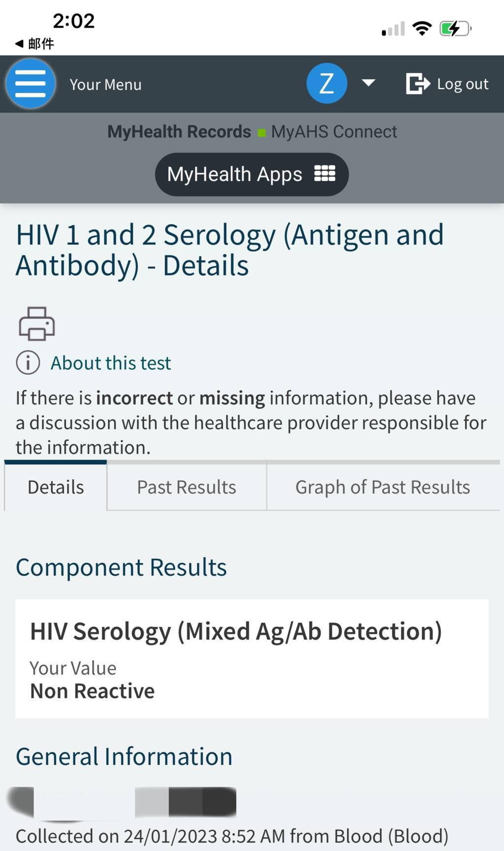Click the info circle icon
Viewport: 504px width, 851px height.
tap(28, 363)
